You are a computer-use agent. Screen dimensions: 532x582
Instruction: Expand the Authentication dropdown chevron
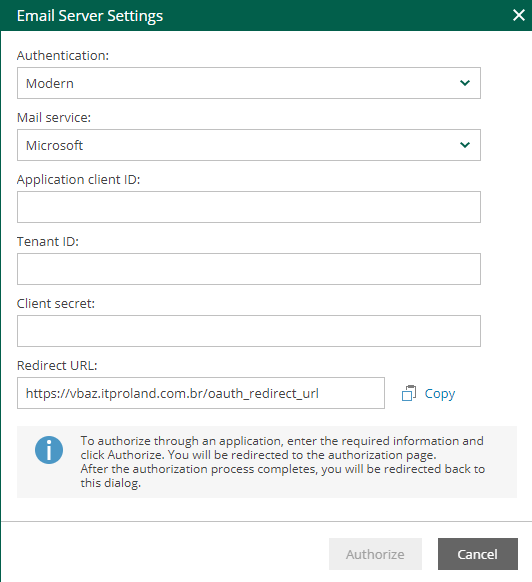coord(465,83)
